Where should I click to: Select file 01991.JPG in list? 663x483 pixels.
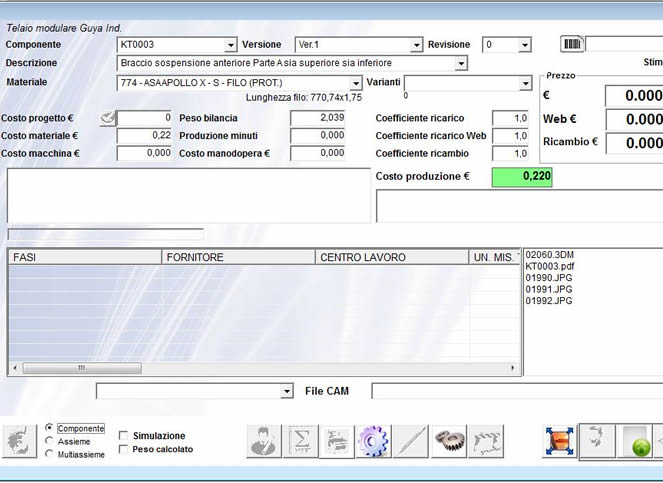(x=549, y=289)
